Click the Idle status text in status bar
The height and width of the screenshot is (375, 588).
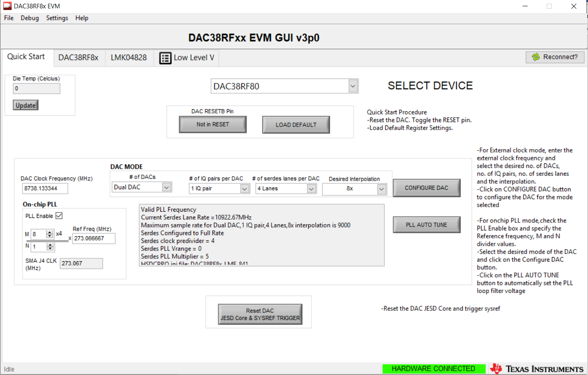pyautogui.click(x=9, y=370)
